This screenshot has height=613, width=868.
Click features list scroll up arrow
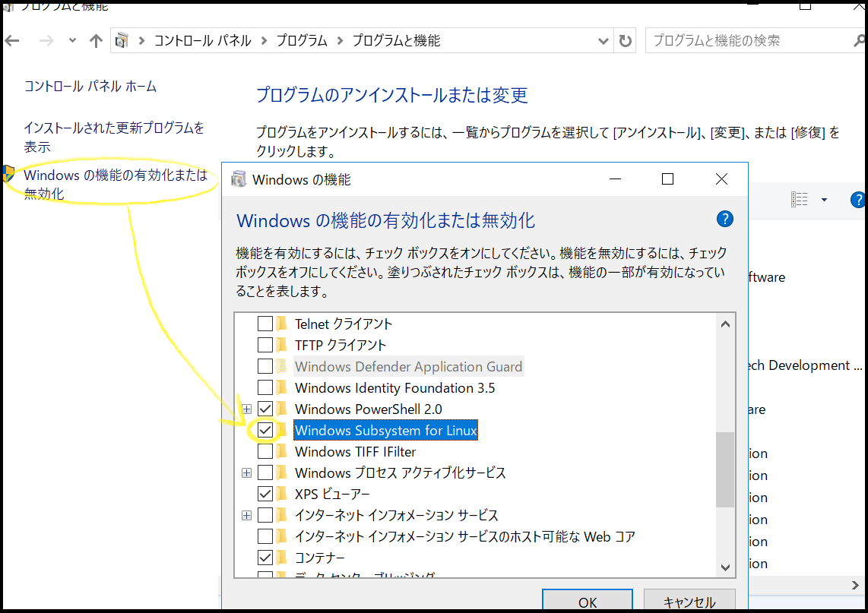point(725,324)
